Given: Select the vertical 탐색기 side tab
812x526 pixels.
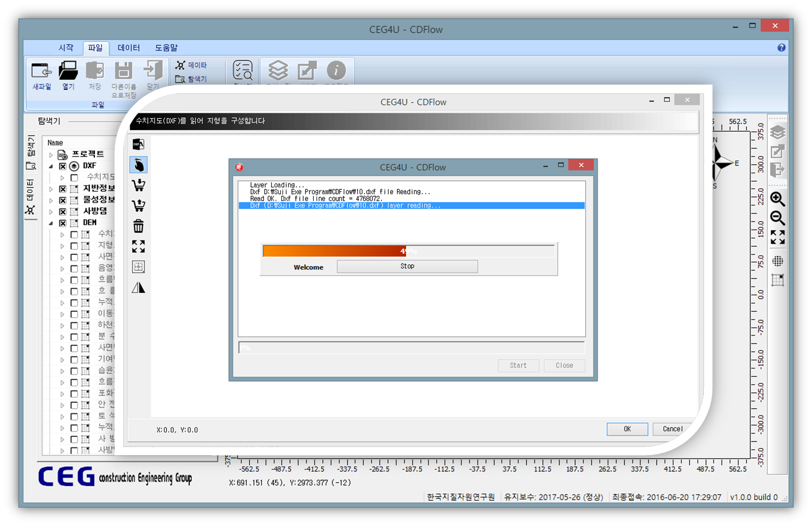Looking at the screenshot, I should (x=31, y=153).
